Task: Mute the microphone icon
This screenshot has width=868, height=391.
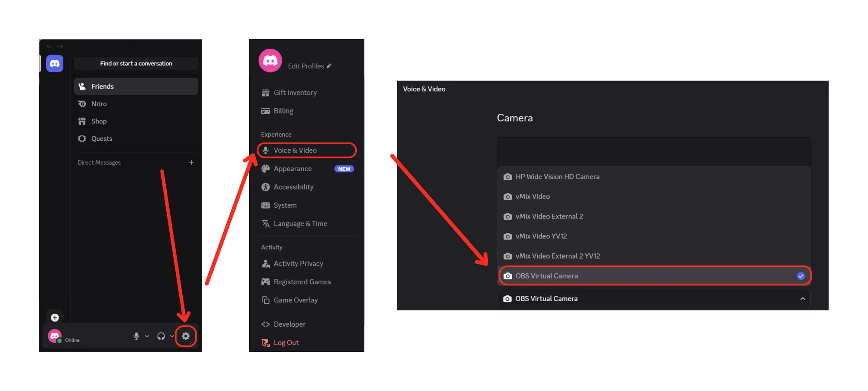Action: click(x=136, y=336)
